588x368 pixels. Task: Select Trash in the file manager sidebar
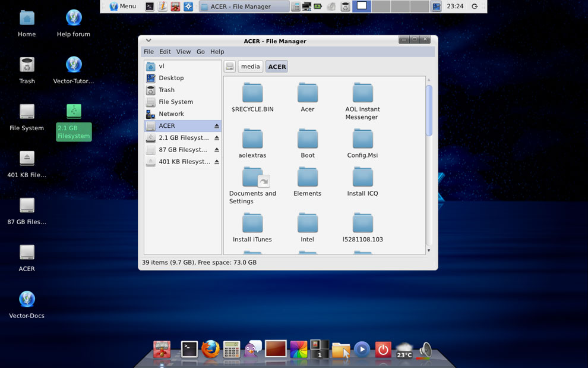point(182,90)
